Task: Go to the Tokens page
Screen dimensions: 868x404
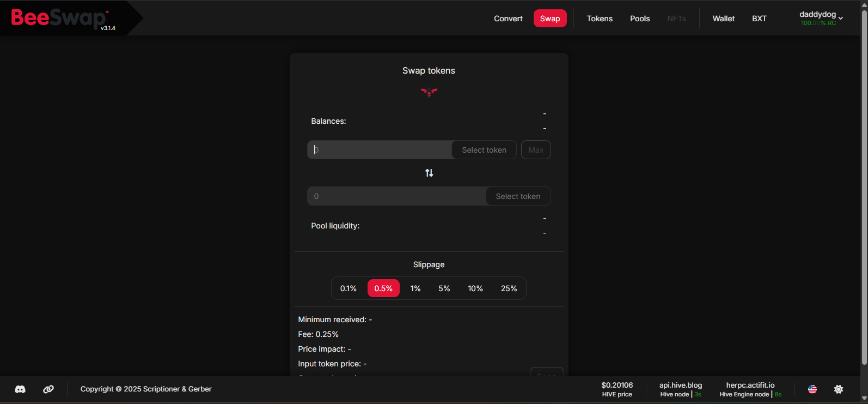Action: [600, 19]
